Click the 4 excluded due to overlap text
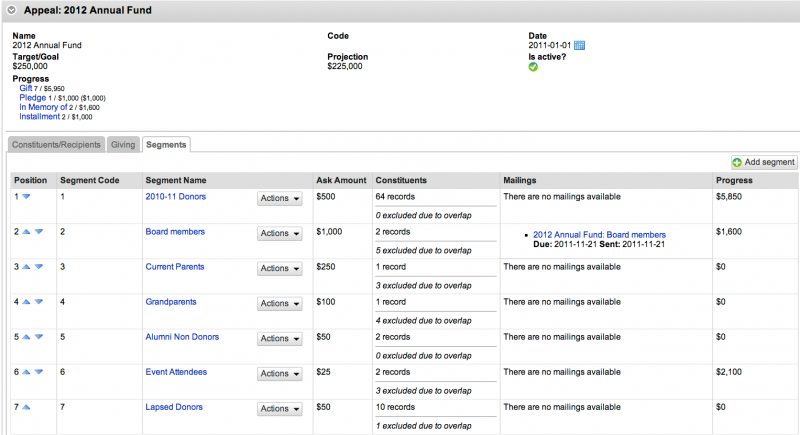 (423, 321)
